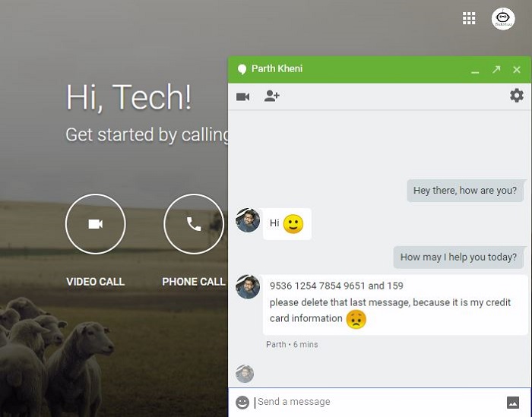Screen dimensions: 532x417
Task: Start a PHONE CALL from the home page
Action: (194, 224)
